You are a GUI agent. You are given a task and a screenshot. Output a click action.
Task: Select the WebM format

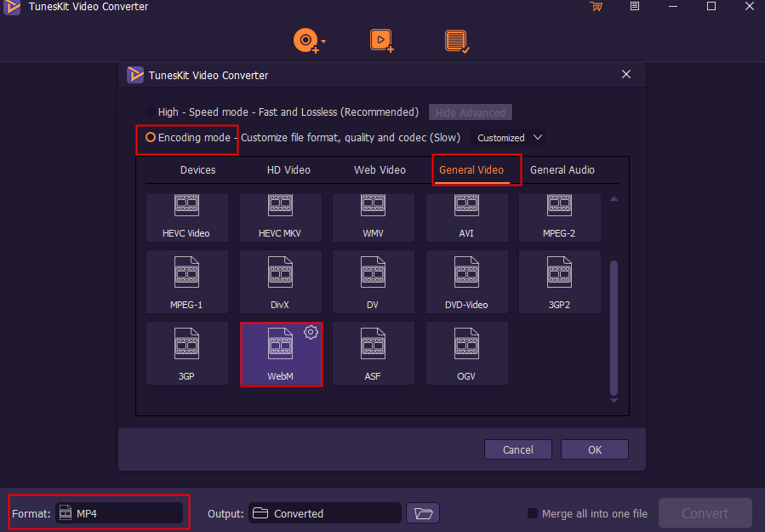point(281,354)
